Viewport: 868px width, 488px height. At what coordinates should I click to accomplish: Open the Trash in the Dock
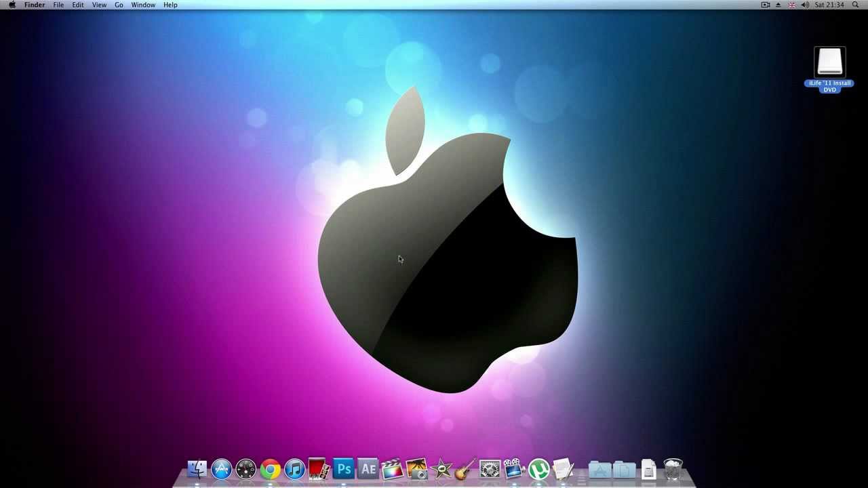[x=673, y=469]
